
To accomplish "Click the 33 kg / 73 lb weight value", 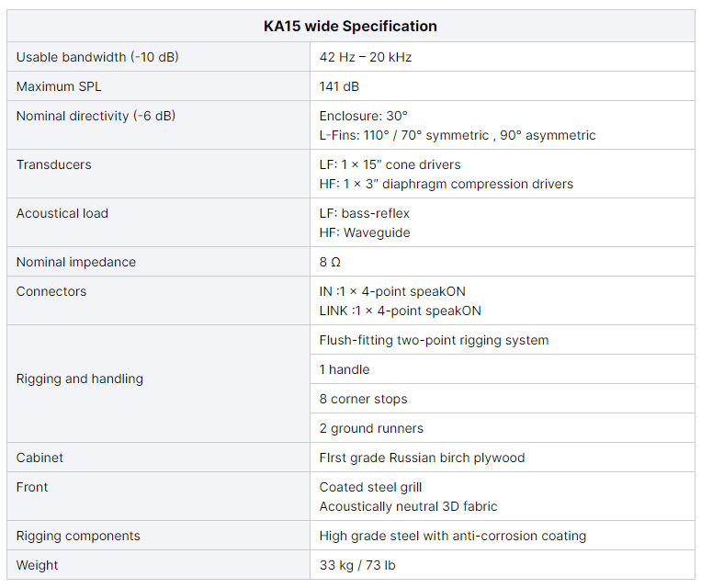I will pyautogui.click(x=357, y=565).
